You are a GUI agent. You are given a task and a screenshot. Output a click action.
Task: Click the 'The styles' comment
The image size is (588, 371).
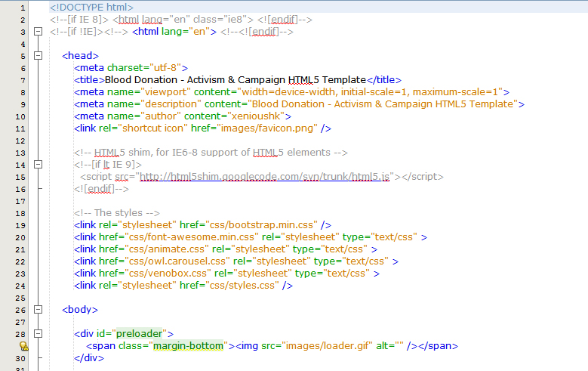[x=117, y=212]
